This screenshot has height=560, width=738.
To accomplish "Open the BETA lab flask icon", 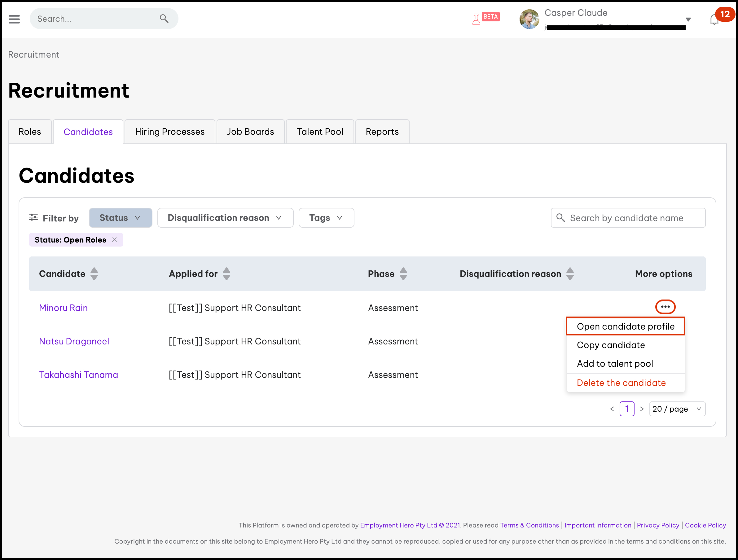I will 476,19.
